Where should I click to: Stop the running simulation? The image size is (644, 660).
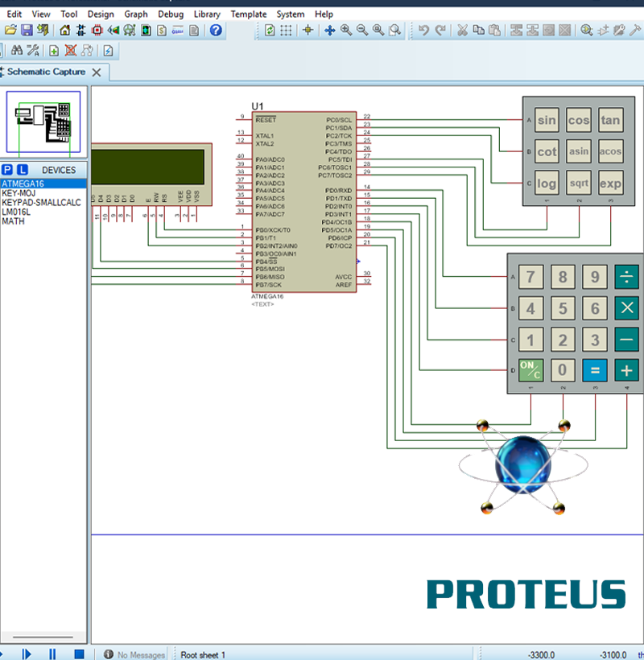[78, 654]
